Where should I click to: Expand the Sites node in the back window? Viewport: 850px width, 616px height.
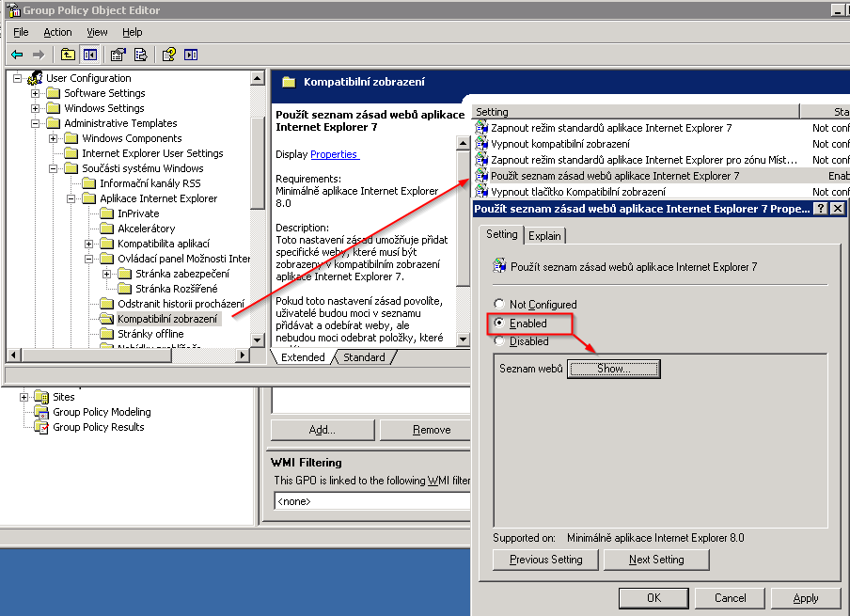[x=24, y=397]
